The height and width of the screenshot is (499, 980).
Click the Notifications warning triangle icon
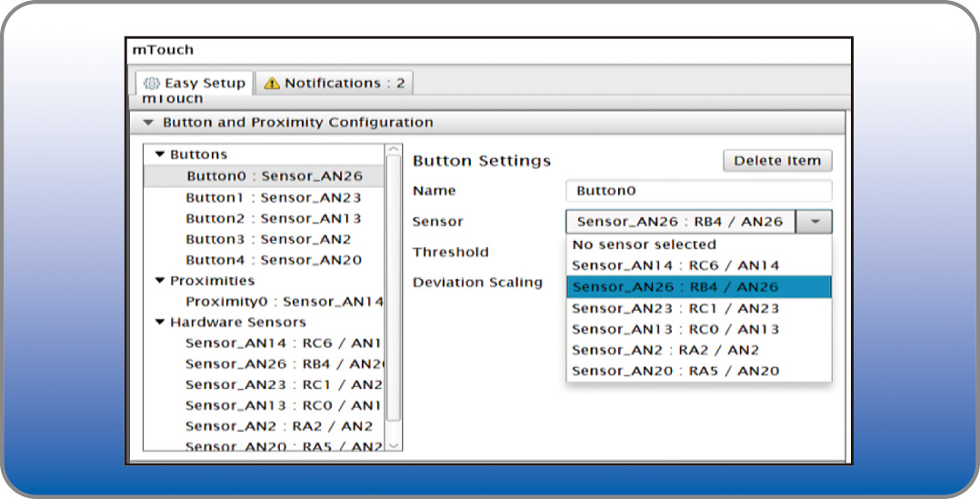272,84
